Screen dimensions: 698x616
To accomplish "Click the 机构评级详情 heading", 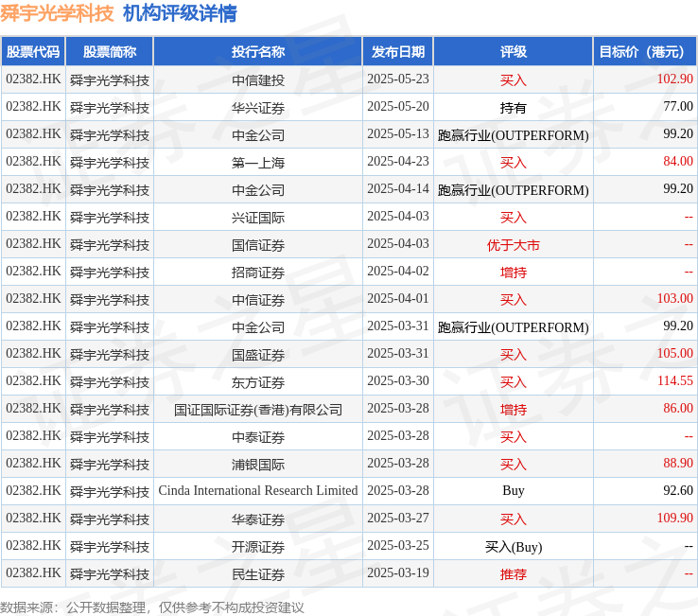I will click(180, 13).
